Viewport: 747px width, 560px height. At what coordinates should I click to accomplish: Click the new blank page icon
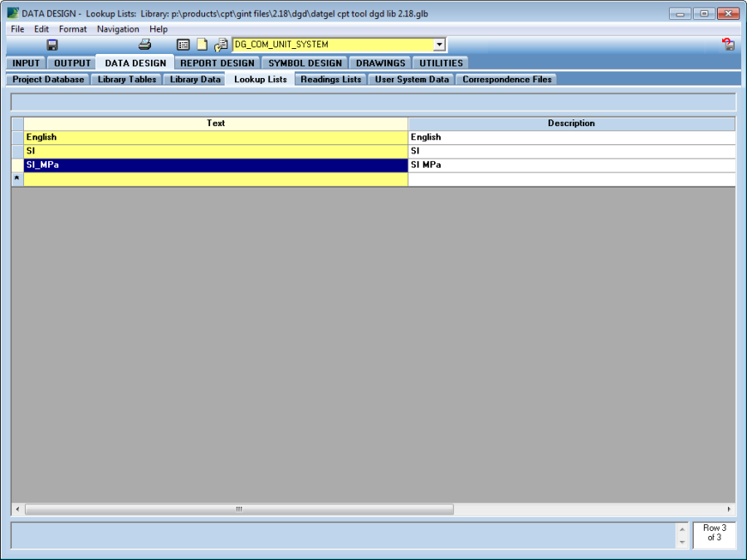tap(202, 45)
